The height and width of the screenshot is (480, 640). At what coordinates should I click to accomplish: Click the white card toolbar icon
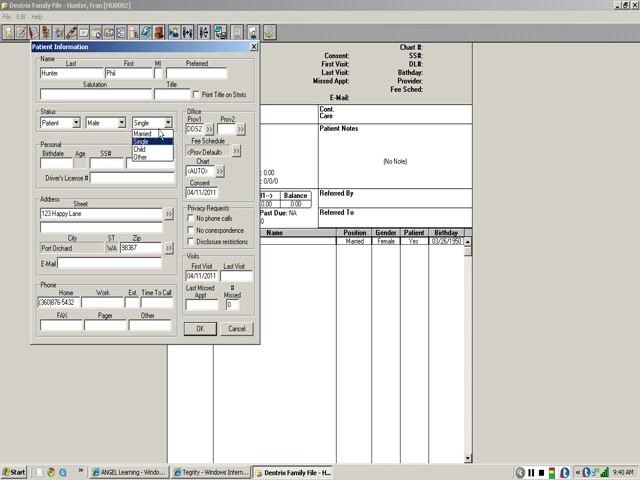pyautogui.click(x=83, y=32)
